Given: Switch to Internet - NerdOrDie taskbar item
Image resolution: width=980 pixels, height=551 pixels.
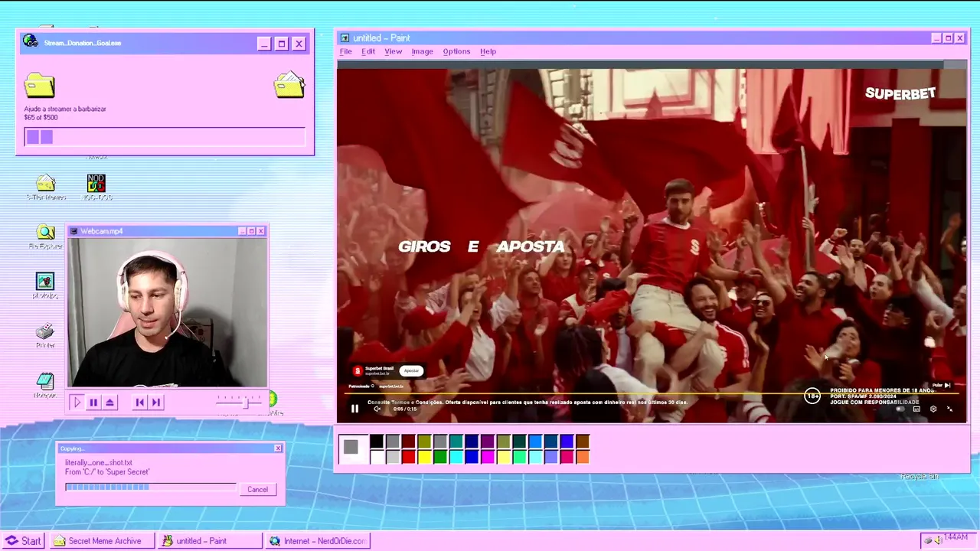Looking at the screenshot, I should 317,540.
